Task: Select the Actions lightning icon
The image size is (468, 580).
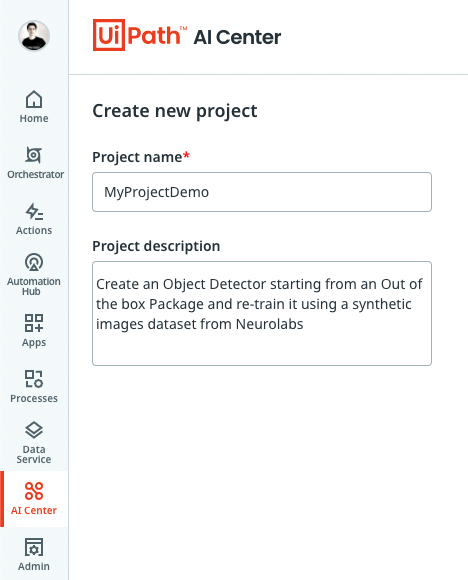Action: click(34, 211)
